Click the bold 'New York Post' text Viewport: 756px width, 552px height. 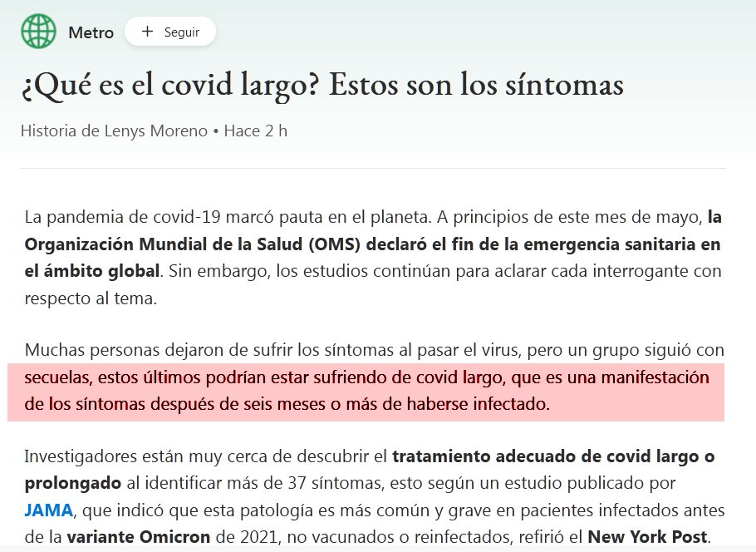click(646, 535)
